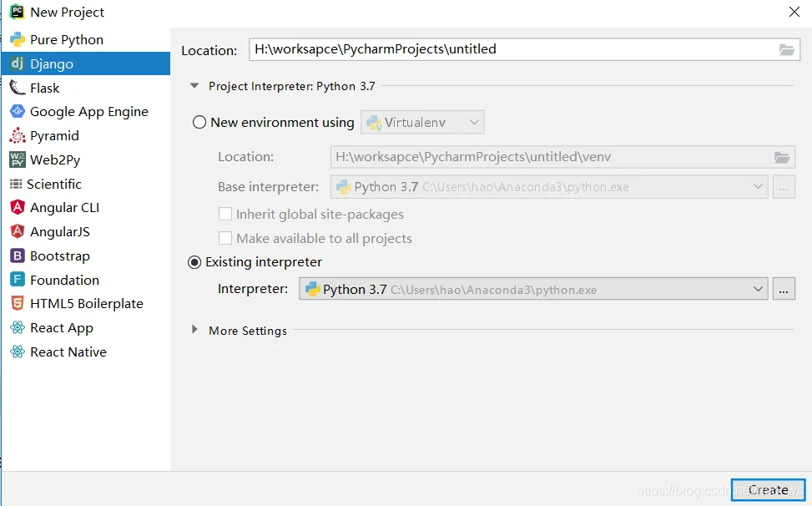Select Scientific project type
The image size is (812, 506).
pyautogui.click(x=54, y=184)
